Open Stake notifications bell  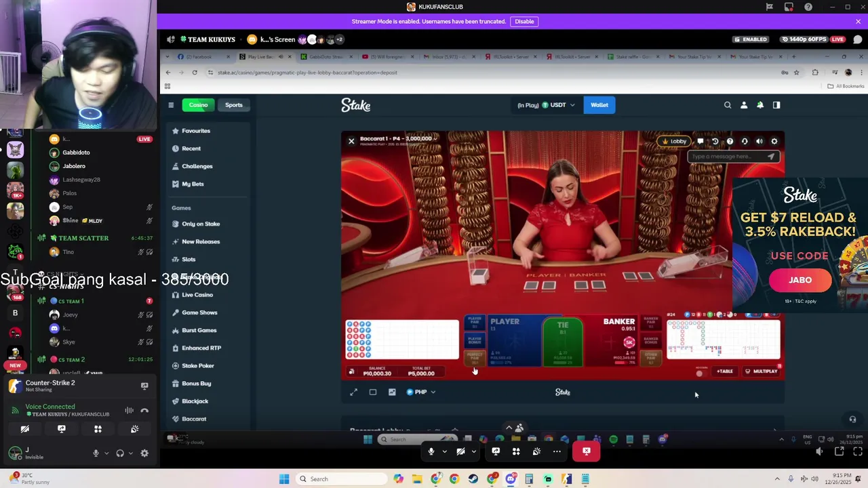760,105
